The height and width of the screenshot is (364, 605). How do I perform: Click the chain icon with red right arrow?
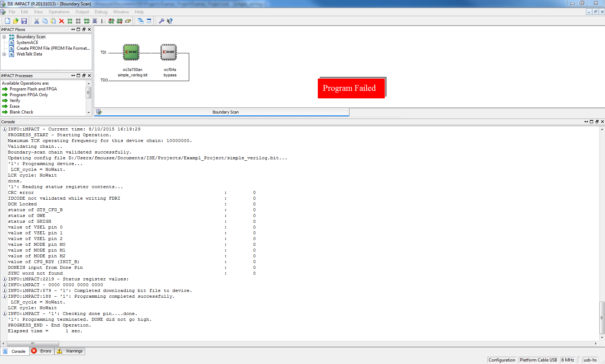pyautogui.click(x=120, y=21)
